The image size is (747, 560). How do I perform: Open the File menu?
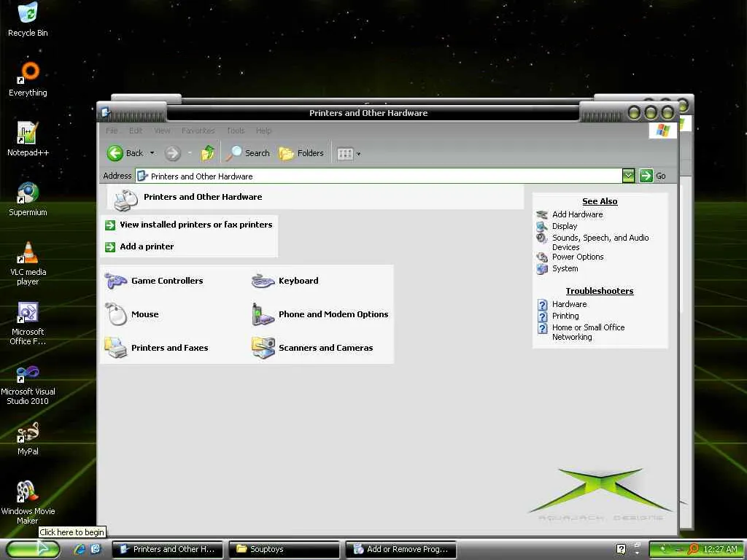coord(112,131)
